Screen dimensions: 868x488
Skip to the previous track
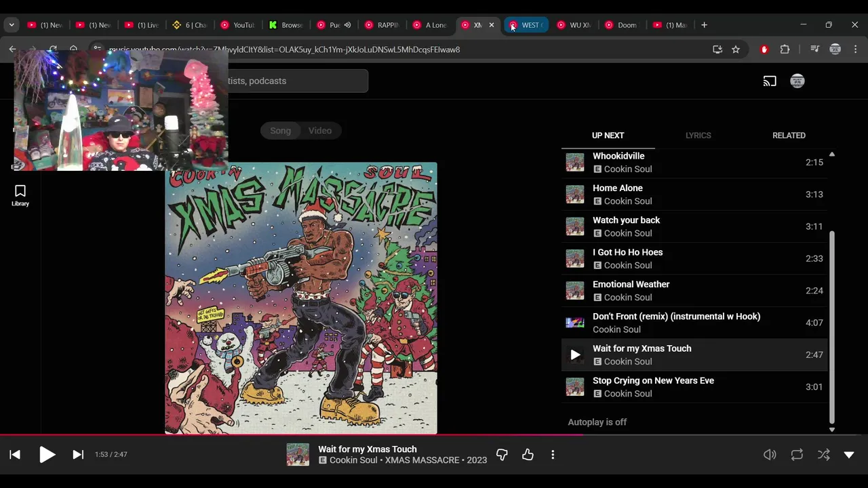(15, 455)
